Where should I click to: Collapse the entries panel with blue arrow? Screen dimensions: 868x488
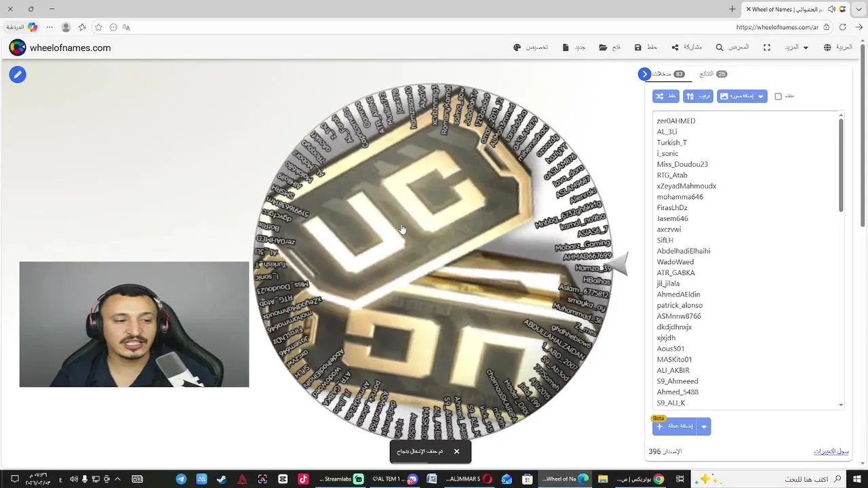coord(645,74)
